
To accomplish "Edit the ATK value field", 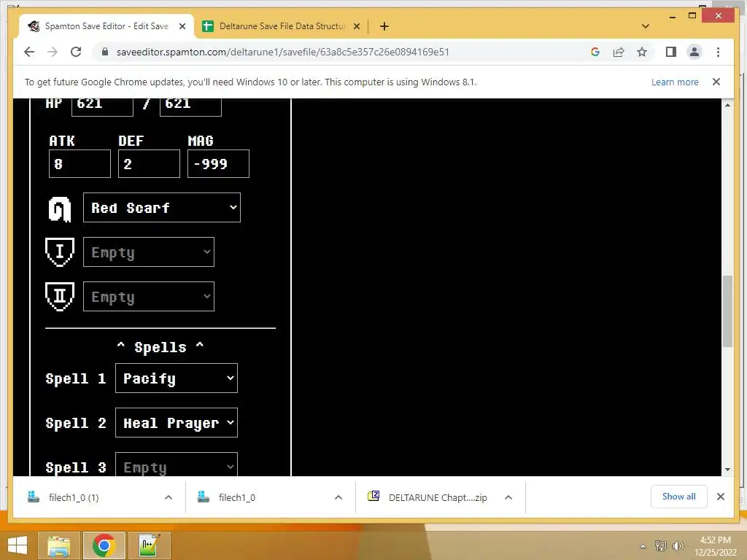I will (80, 164).
